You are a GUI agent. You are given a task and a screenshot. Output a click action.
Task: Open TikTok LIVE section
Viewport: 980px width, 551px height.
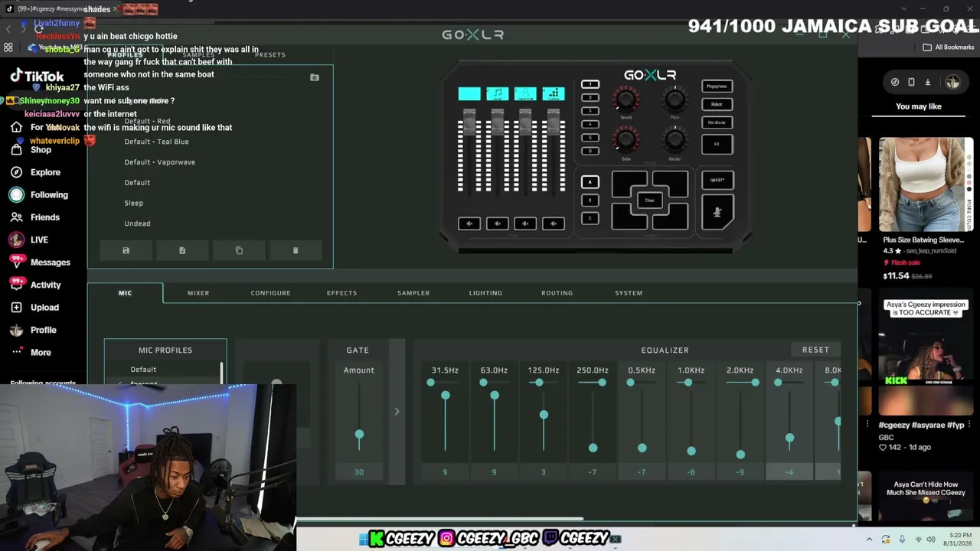pyautogui.click(x=39, y=240)
